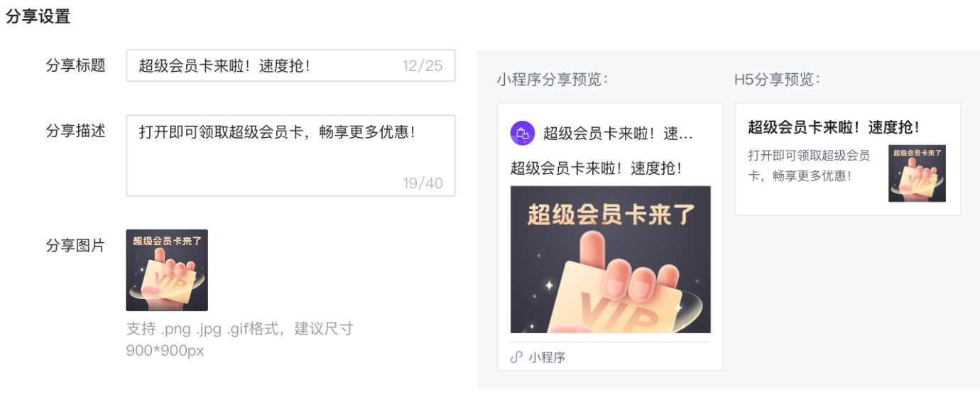Click the 小程序分享预览 heading
Image resolution: width=980 pixels, height=395 pixels.
tap(552, 80)
